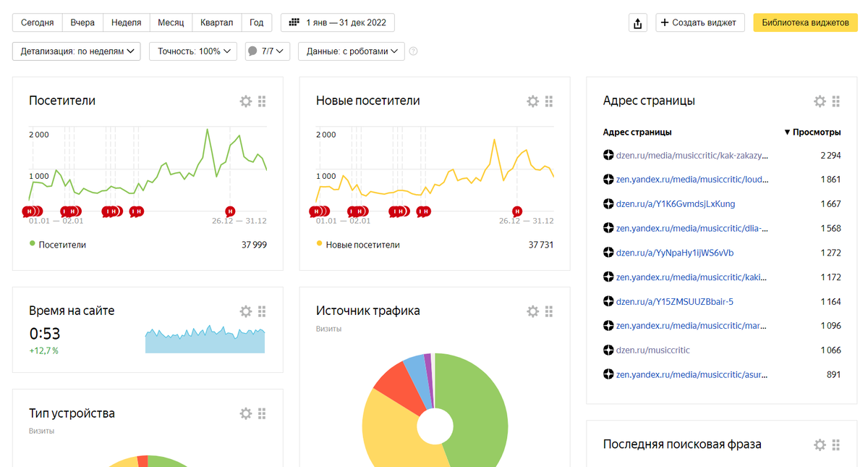Click globe icon beside kak-zakazy link
The width and height of the screenshot is (868, 467).
click(608, 155)
